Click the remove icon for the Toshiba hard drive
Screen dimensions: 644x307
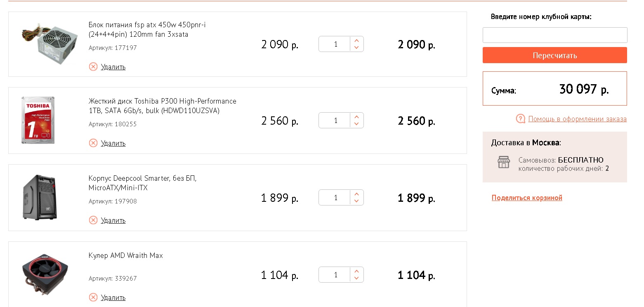coord(93,143)
